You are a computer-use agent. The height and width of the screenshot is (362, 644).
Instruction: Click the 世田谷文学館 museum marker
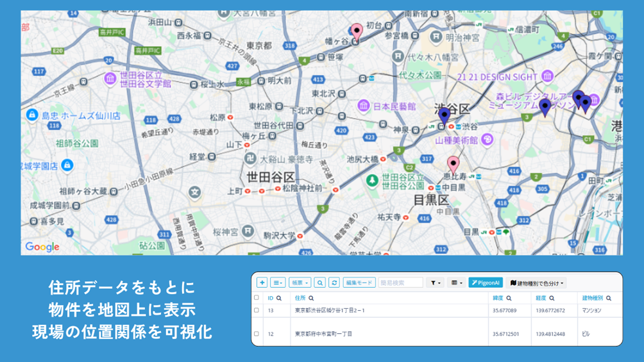110,79
